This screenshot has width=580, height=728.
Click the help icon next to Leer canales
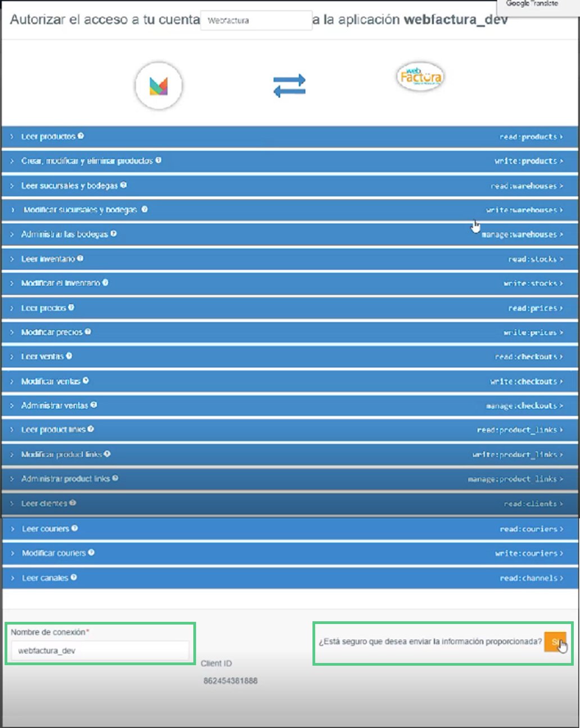point(74,577)
